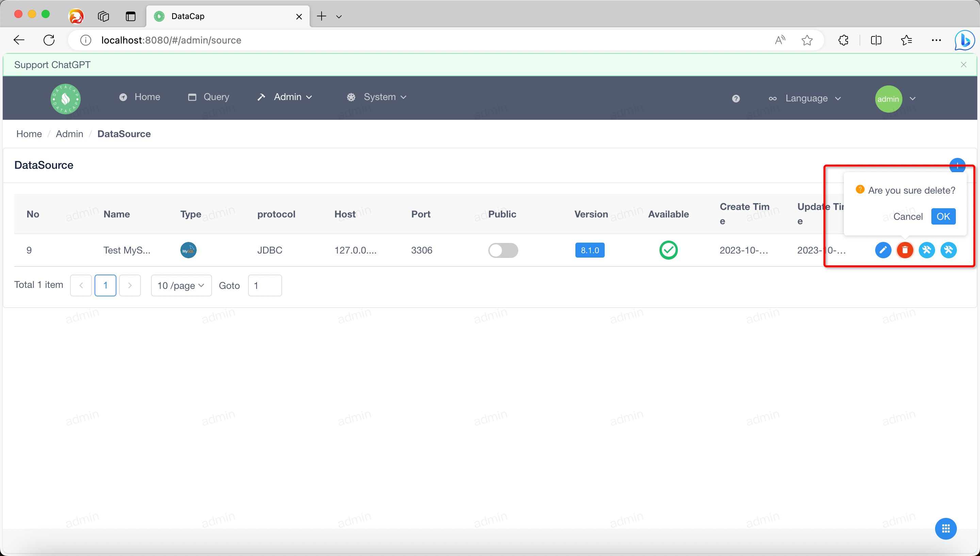Click the MySQL type logo icon
The image size is (980, 556).
click(x=188, y=250)
